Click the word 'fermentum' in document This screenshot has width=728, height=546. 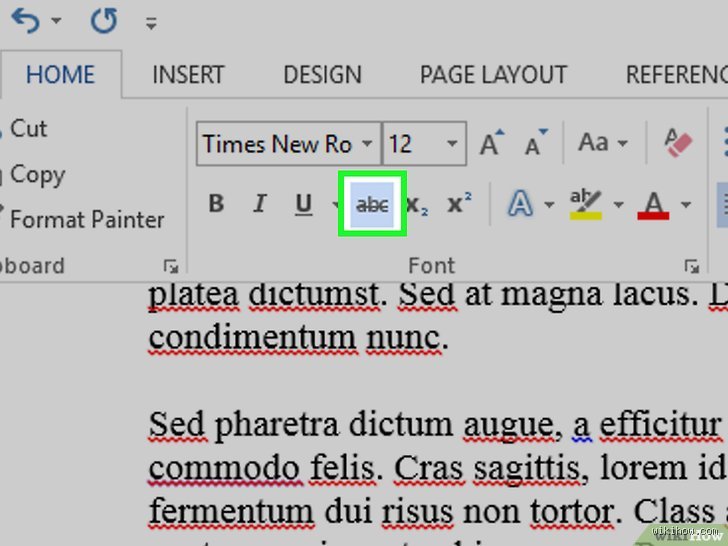pyautogui.click(x=231, y=511)
